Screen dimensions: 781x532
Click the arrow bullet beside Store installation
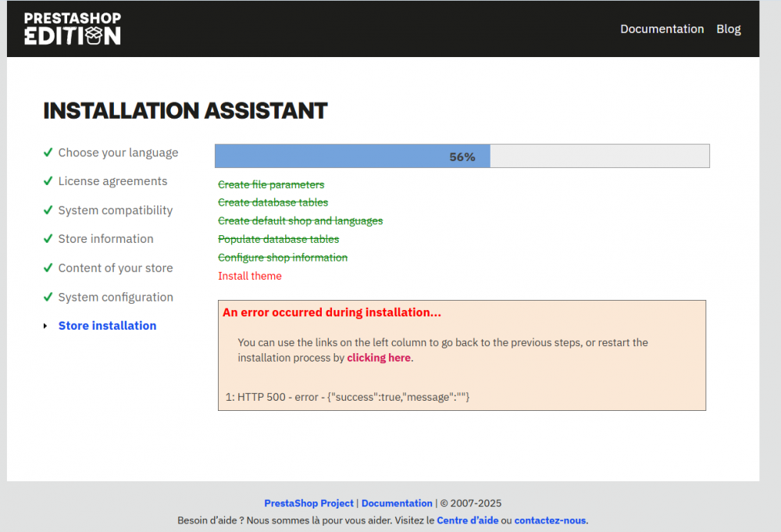[45, 326]
